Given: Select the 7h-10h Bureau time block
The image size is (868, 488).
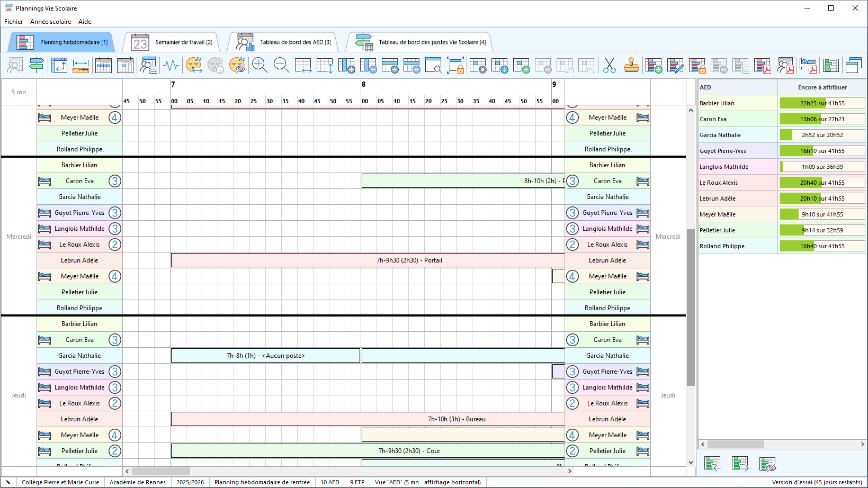Looking at the screenshot, I should 368,419.
